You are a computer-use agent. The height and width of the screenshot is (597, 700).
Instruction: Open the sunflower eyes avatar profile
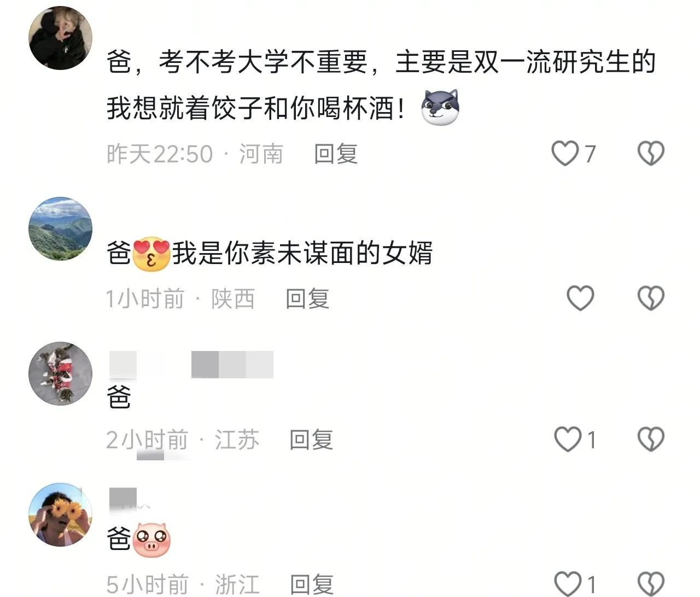60,514
